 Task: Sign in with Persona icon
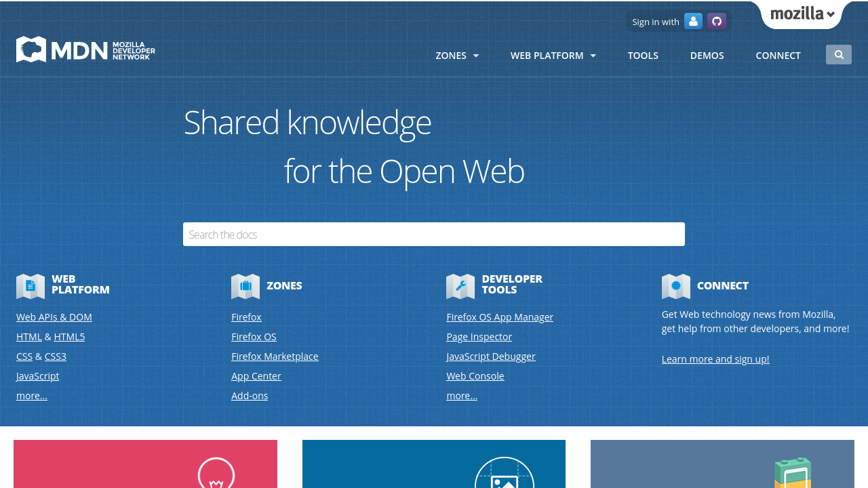[693, 21]
